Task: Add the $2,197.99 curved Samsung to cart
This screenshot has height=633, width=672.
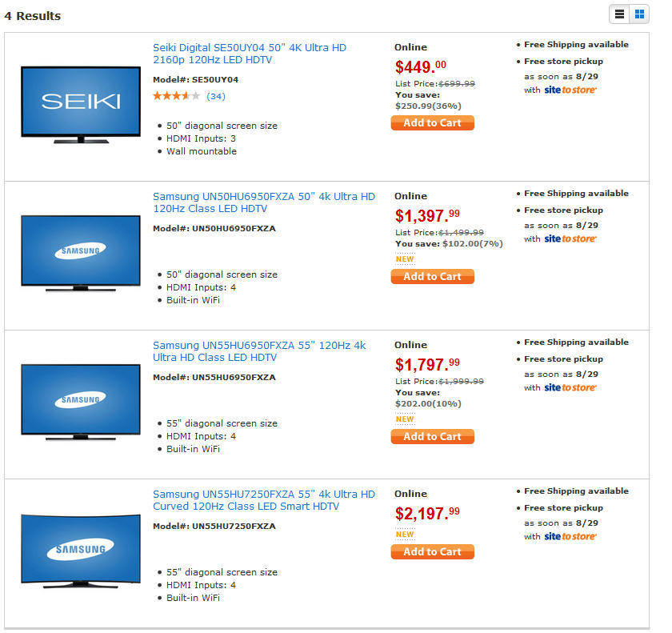Action: point(432,552)
